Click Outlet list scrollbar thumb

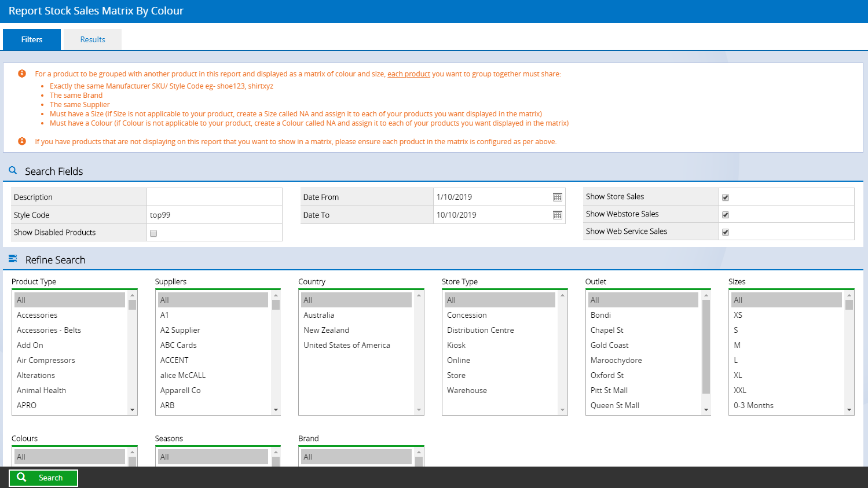(706, 346)
